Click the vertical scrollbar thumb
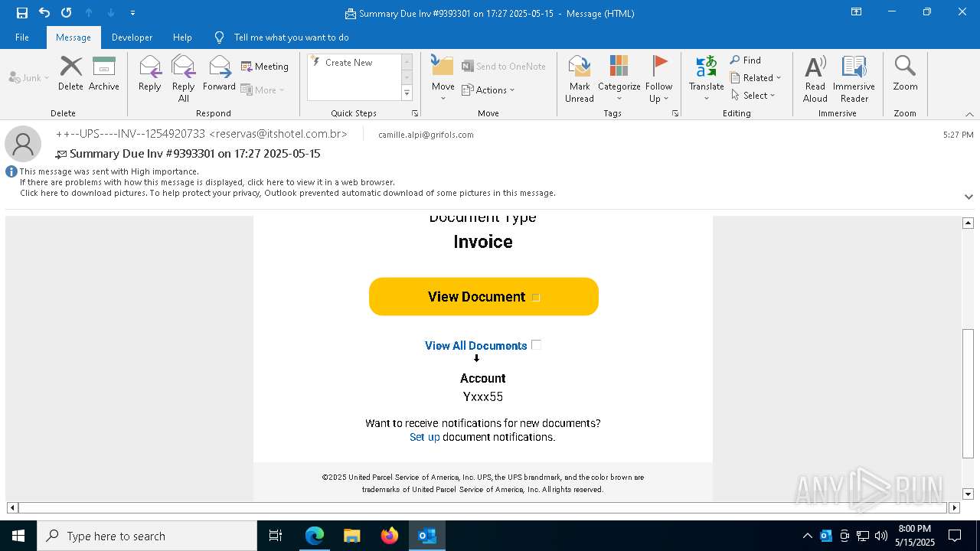The width and height of the screenshot is (980, 551). pos(968,394)
